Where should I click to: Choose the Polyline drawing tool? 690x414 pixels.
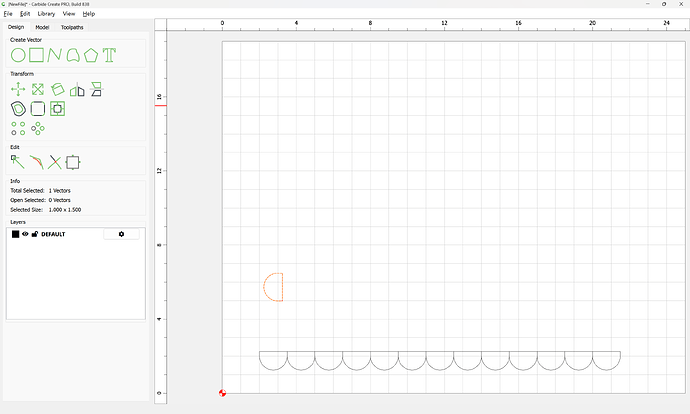[55, 55]
